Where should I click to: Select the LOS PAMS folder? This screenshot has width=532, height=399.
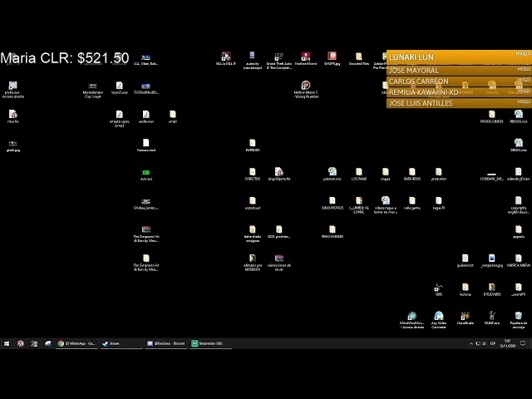[x=358, y=175]
